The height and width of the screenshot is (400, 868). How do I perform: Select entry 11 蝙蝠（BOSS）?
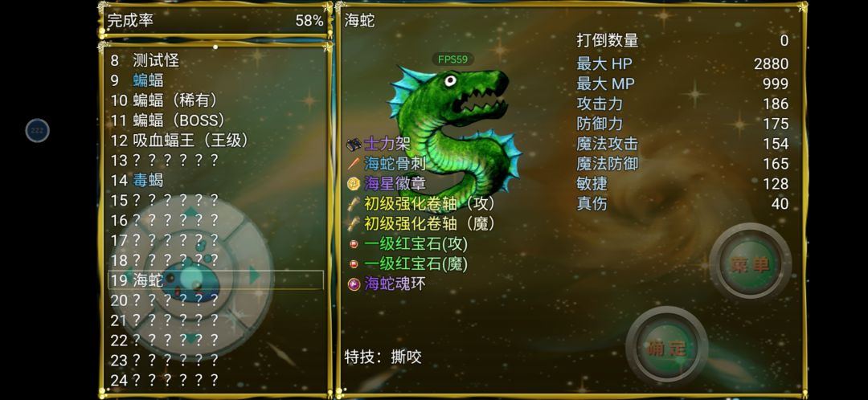coord(215,120)
